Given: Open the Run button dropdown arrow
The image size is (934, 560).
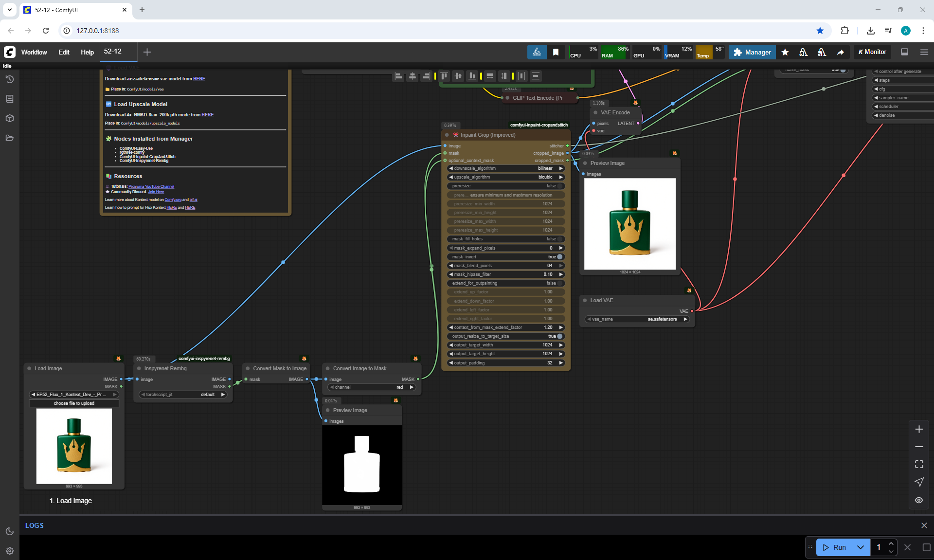Looking at the screenshot, I should pyautogui.click(x=860, y=547).
